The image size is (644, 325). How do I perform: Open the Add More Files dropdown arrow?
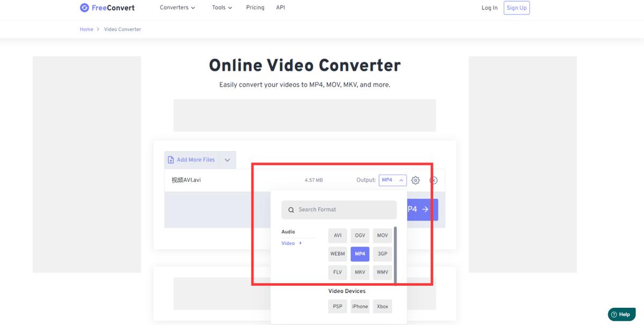click(227, 159)
